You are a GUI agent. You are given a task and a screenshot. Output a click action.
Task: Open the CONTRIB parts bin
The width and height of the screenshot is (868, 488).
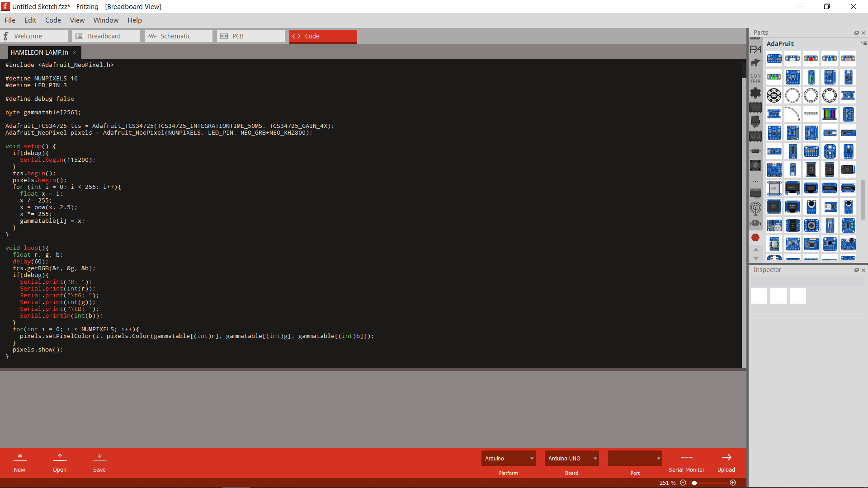pos(755,78)
